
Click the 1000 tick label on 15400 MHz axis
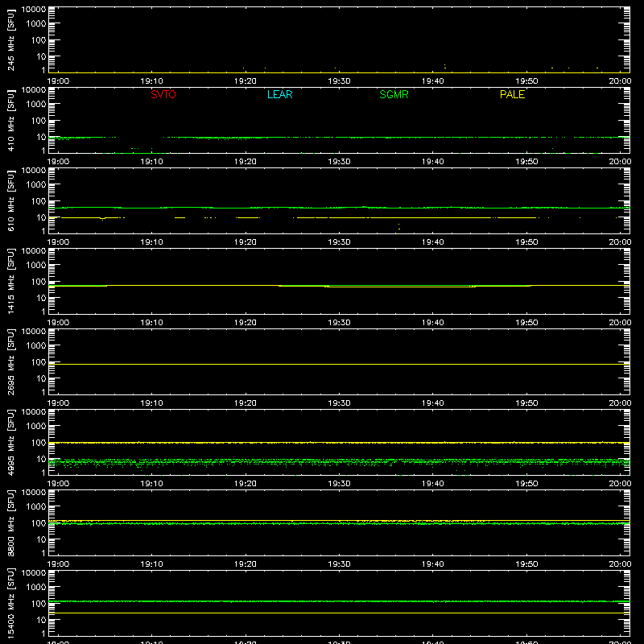click(x=35, y=588)
